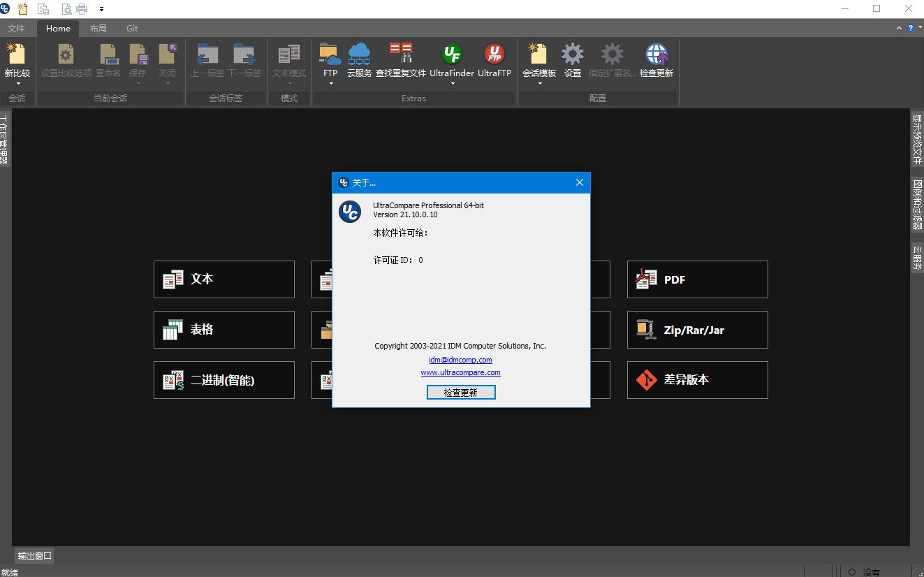Click the 保存 save session icon

[x=138, y=54]
